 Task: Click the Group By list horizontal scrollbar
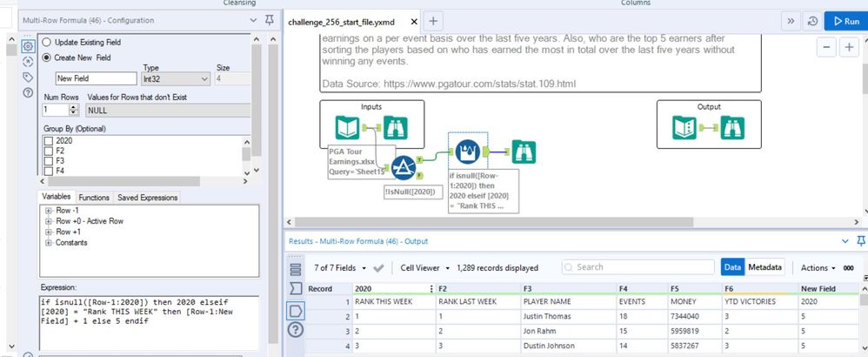pyautogui.click(x=124, y=181)
